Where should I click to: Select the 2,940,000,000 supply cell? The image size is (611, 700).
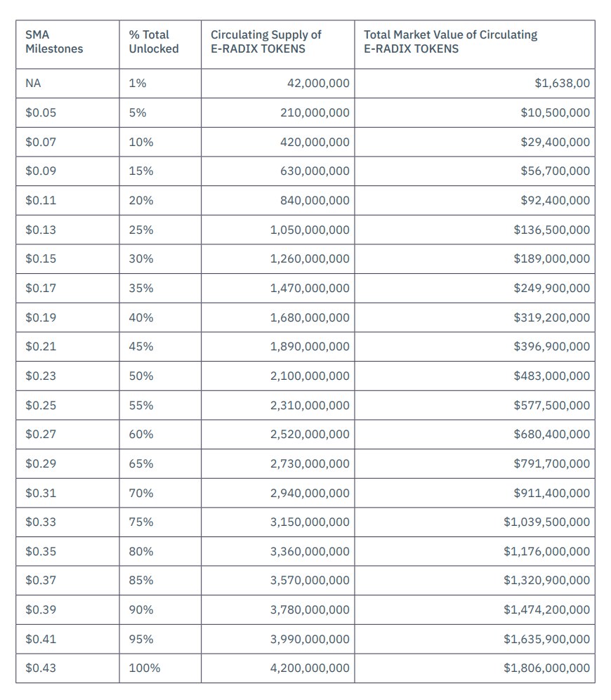point(278,493)
